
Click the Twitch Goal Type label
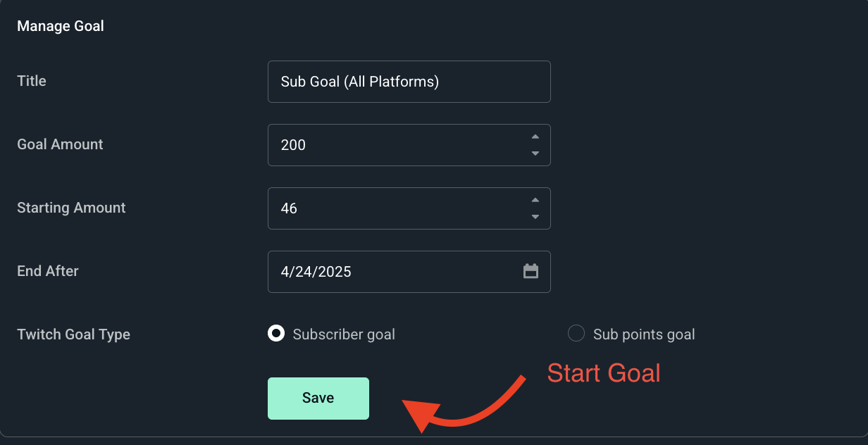point(73,334)
